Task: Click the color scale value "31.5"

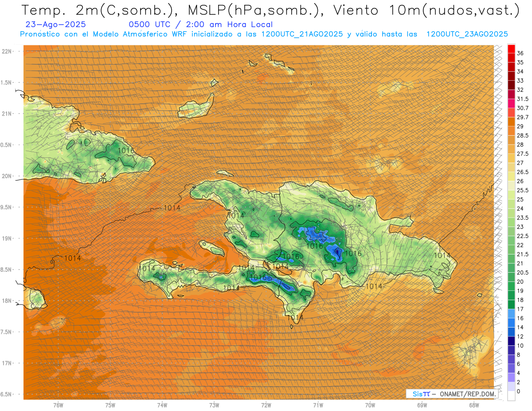Action: click(523, 99)
